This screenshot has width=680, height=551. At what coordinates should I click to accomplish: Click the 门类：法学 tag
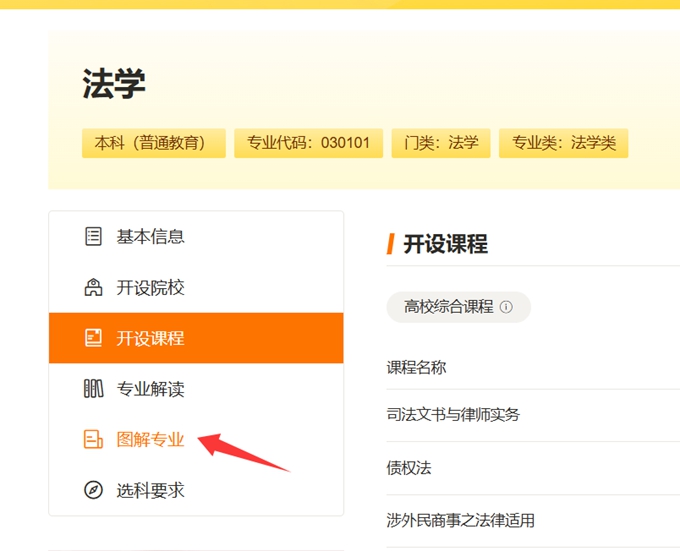point(441,143)
